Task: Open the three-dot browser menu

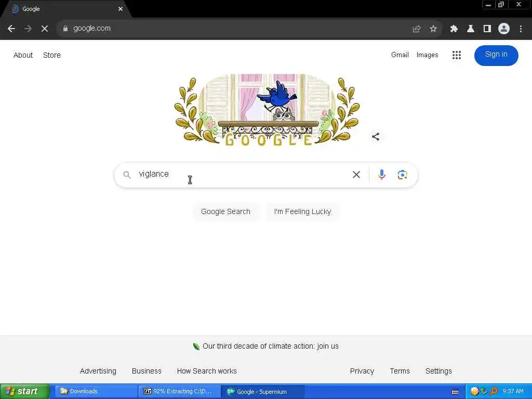Action: [521, 29]
